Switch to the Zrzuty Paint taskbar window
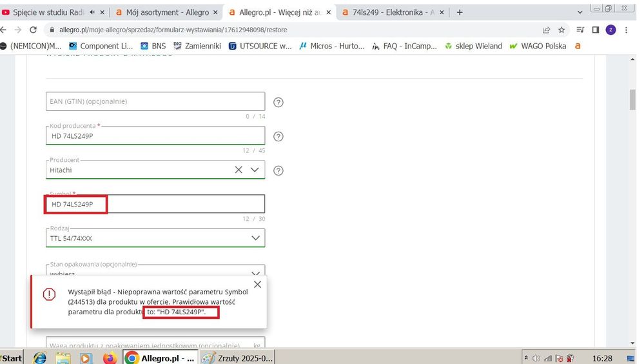 pos(237,358)
